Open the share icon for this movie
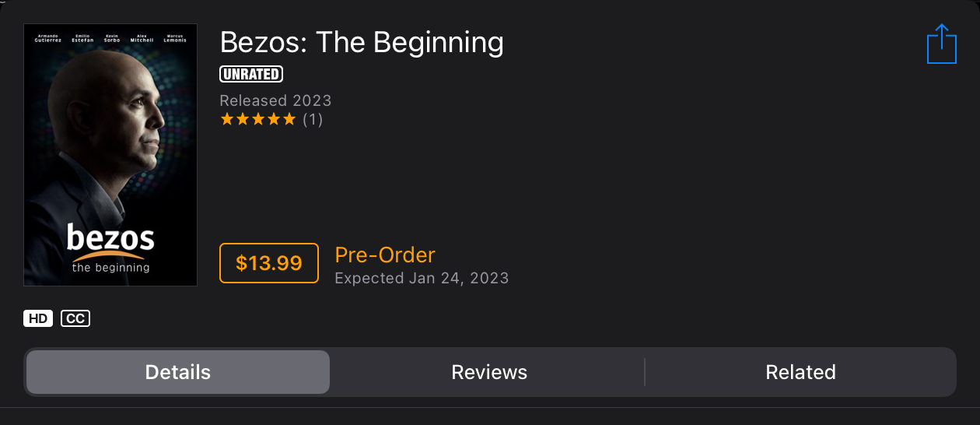 coord(942,44)
